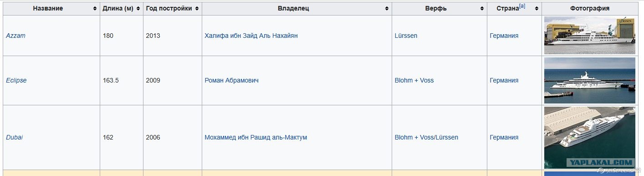The height and width of the screenshot is (176, 644).
Task: Open the Eclipse yacht article
Action: click(16, 80)
